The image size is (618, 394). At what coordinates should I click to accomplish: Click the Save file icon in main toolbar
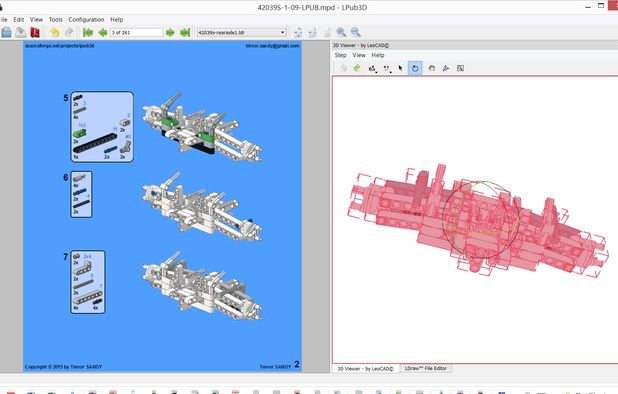click(x=20, y=32)
